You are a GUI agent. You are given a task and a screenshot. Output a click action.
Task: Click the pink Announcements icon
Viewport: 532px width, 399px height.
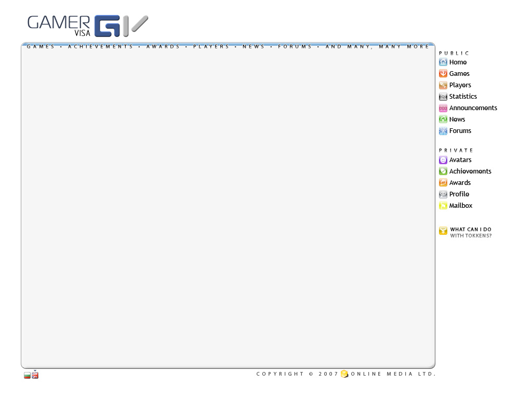click(443, 108)
